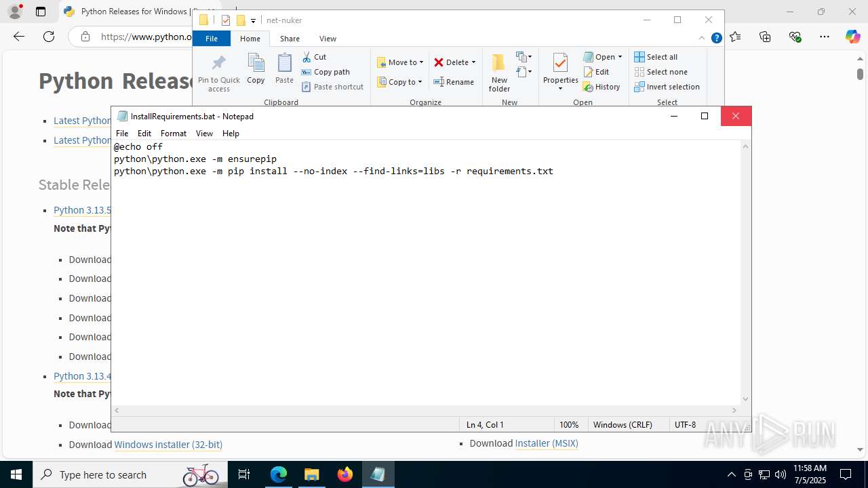Image resolution: width=868 pixels, height=488 pixels.
Task: Collapse the Explorer ribbon chevron
Action: [702, 38]
